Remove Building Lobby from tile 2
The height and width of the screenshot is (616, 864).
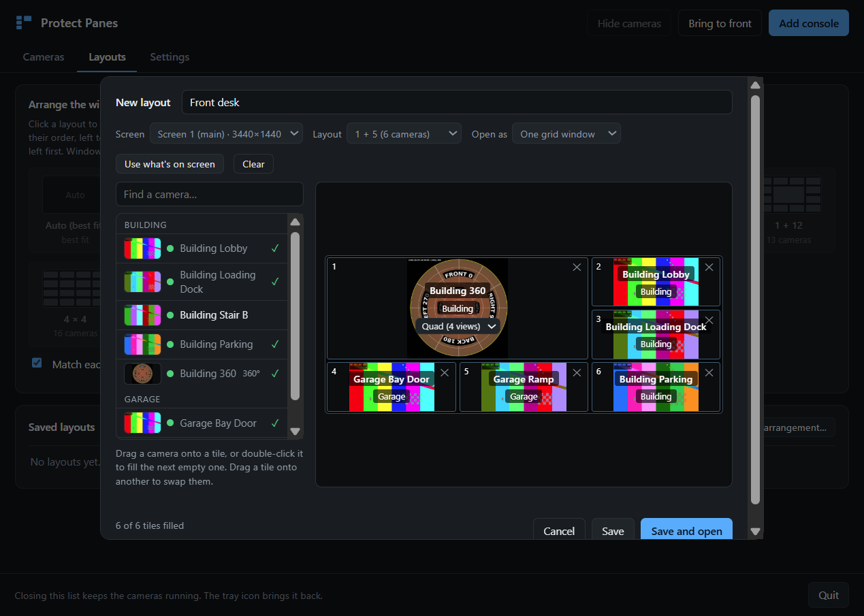(x=709, y=268)
